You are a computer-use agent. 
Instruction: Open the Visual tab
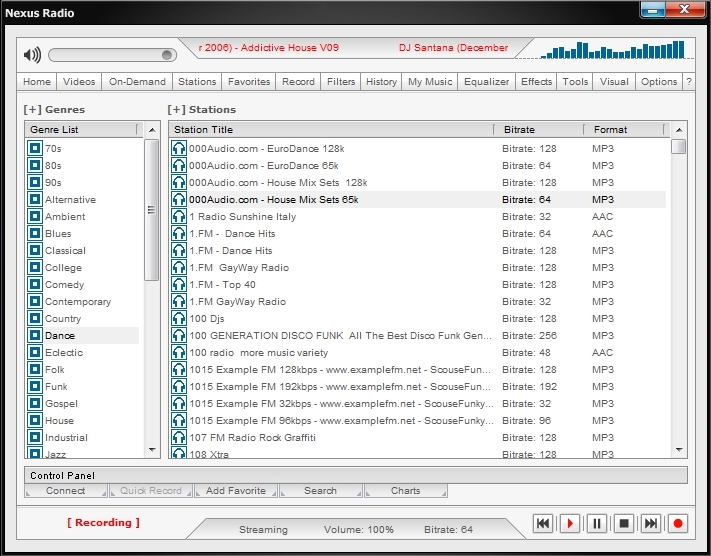click(614, 82)
